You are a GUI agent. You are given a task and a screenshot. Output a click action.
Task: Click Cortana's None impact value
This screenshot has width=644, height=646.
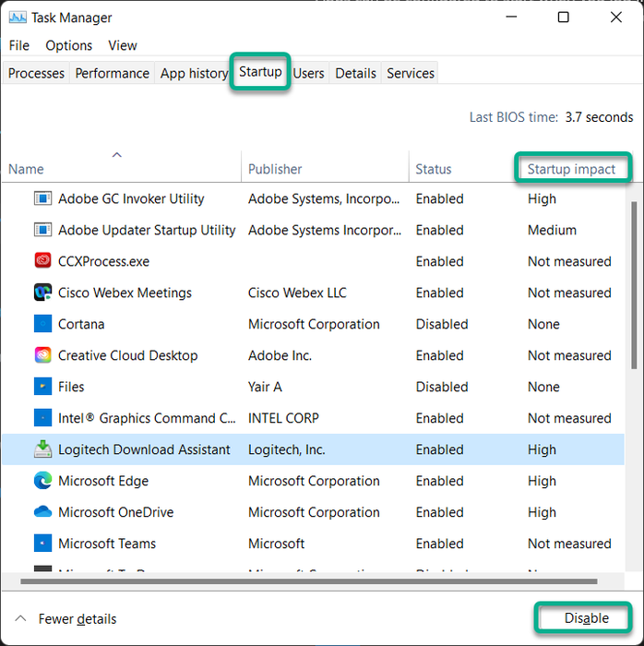click(543, 324)
